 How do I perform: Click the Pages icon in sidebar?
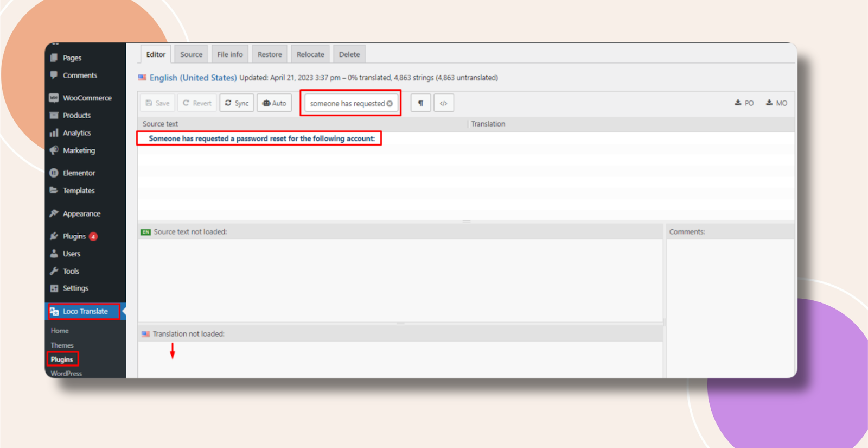54,58
